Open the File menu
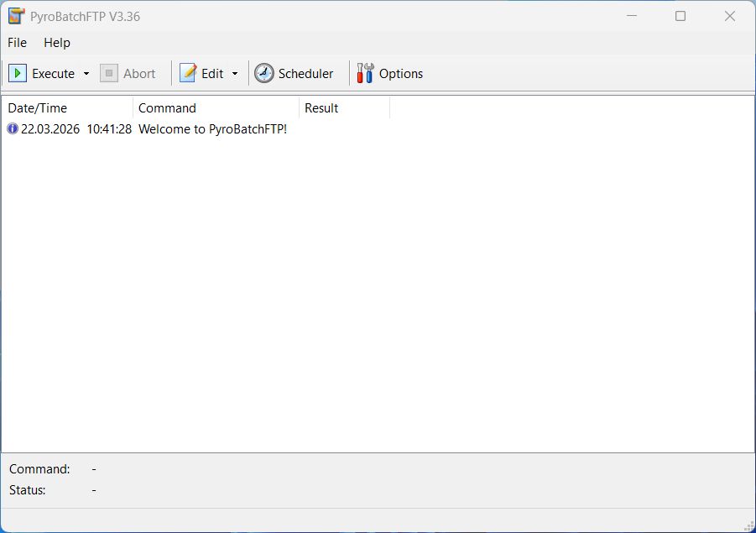 click(17, 43)
